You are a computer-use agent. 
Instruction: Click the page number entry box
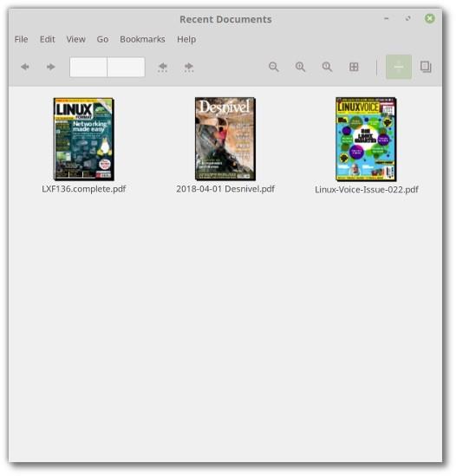point(88,67)
